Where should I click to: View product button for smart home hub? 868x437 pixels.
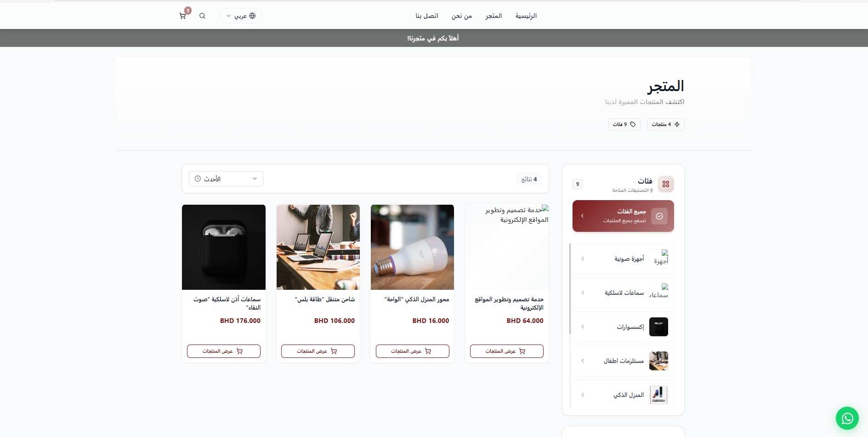coord(412,351)
